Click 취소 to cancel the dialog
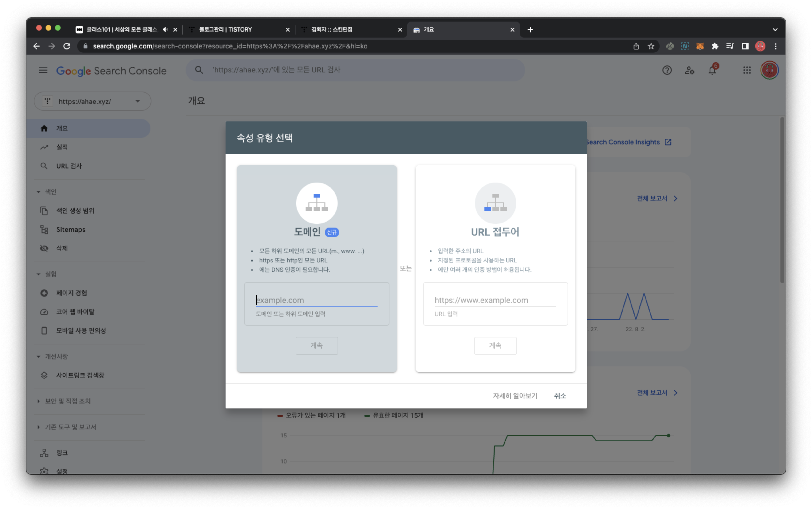This screenshot has width=812, height=509. (x=560, y=396)
